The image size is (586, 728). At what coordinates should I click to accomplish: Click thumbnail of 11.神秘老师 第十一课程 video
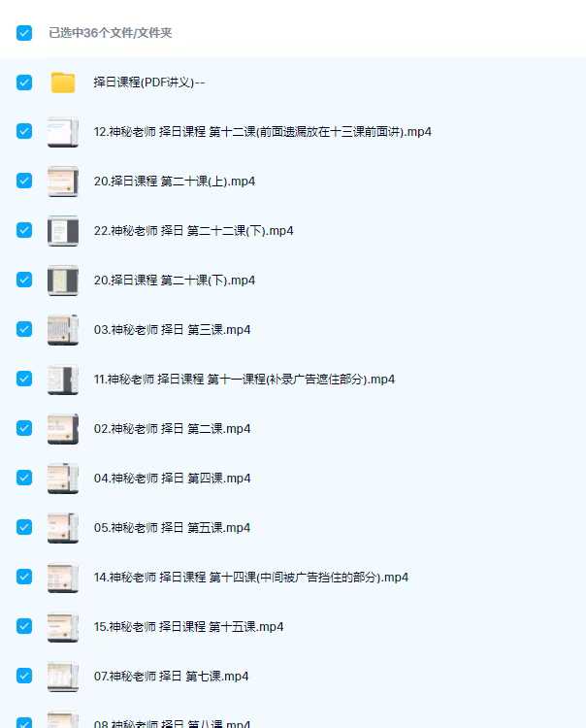pos(63,380)
